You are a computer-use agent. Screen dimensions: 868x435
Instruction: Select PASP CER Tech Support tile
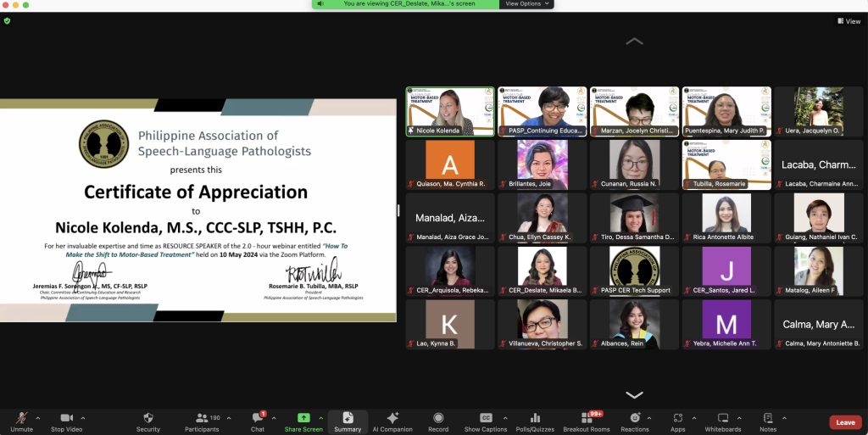click(x=634, y=271)
